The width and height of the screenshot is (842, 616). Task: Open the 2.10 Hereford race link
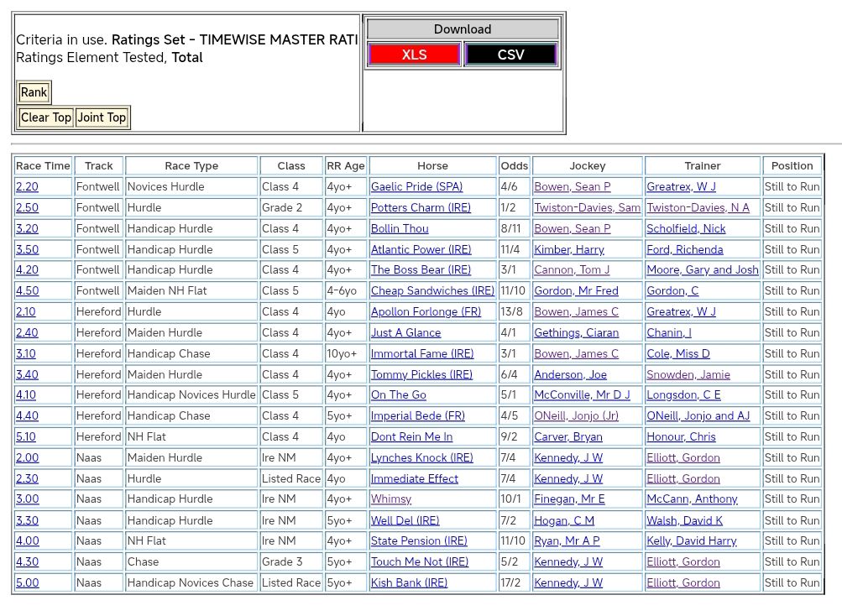[26, 311]
